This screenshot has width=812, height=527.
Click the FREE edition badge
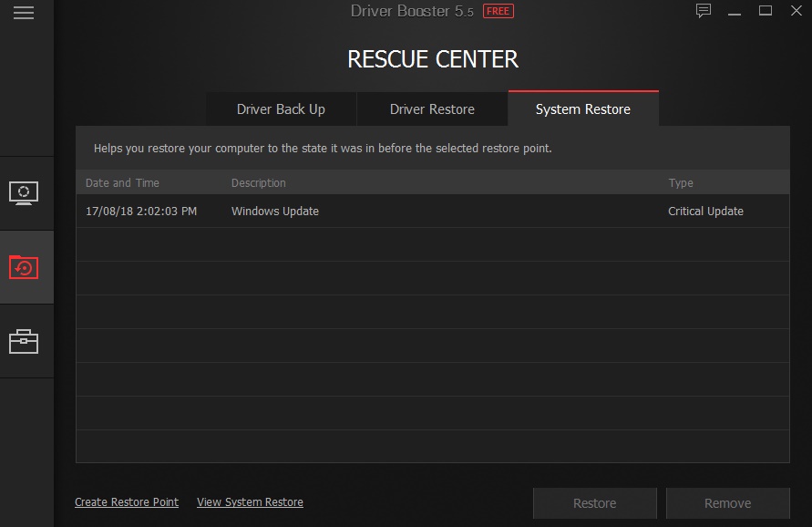pyautogui.click(x=499, y=11)
